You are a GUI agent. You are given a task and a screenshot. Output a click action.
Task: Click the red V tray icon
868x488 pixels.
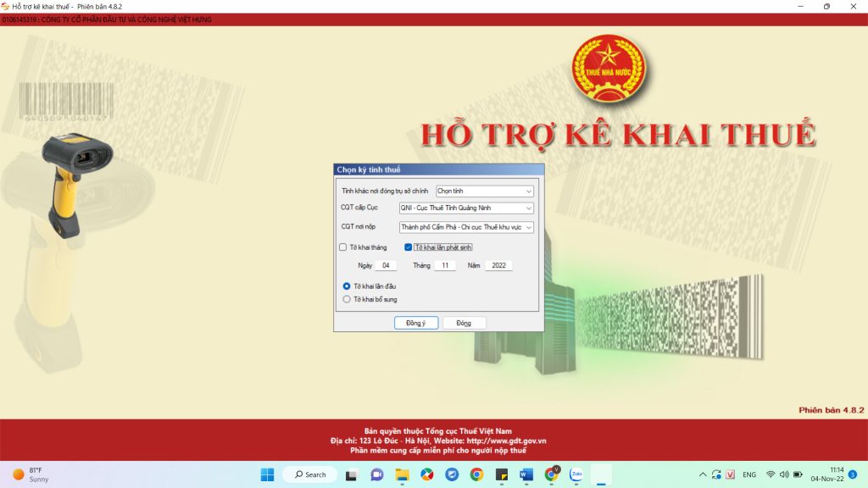(x=731, y=474)
